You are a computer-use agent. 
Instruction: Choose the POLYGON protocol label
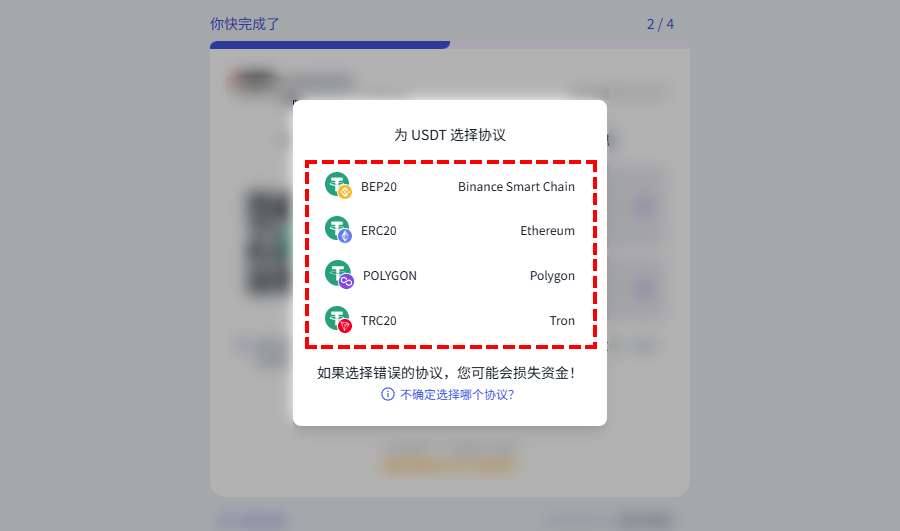coord(390,276)
